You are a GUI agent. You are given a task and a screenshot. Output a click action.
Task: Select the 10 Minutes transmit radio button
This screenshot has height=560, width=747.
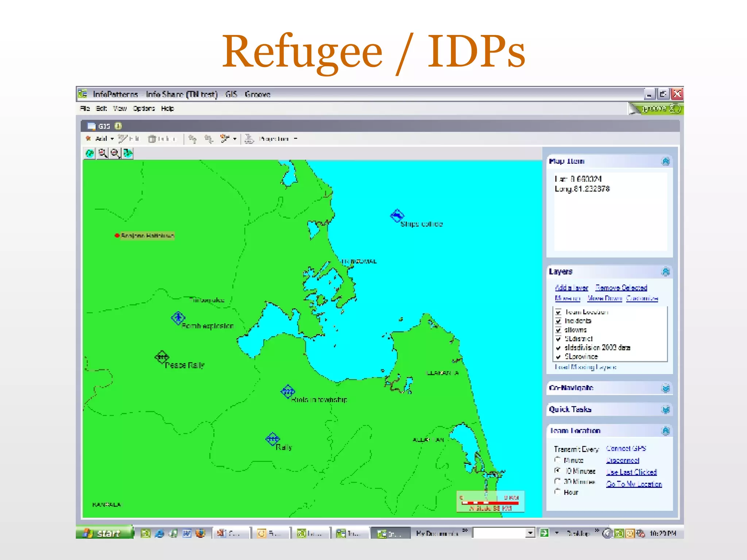(558, 471)
